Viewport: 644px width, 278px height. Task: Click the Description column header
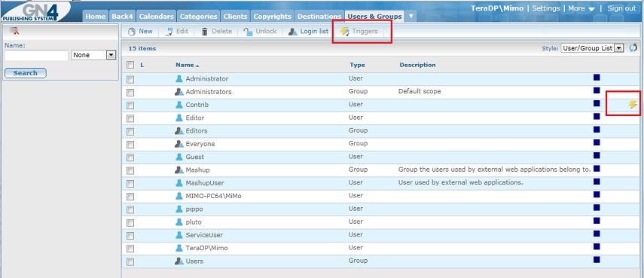click(417, 65)
